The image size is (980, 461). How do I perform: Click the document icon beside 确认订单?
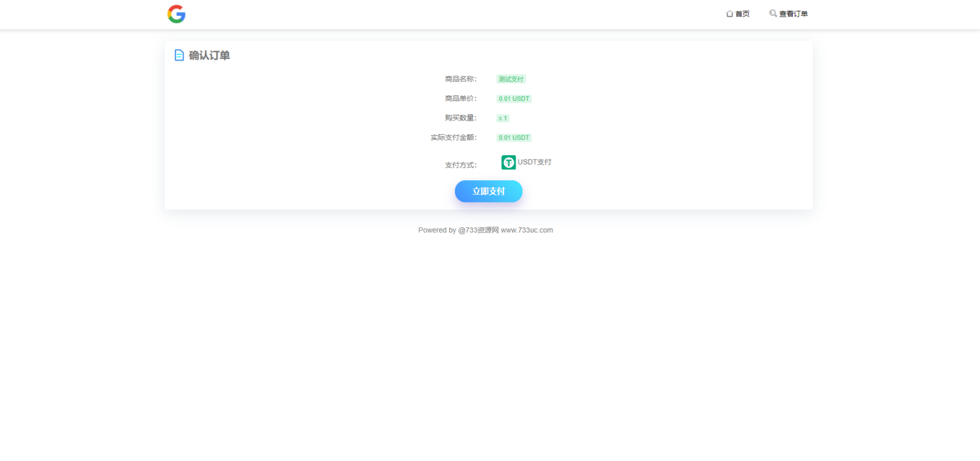[x=179, y=56]
